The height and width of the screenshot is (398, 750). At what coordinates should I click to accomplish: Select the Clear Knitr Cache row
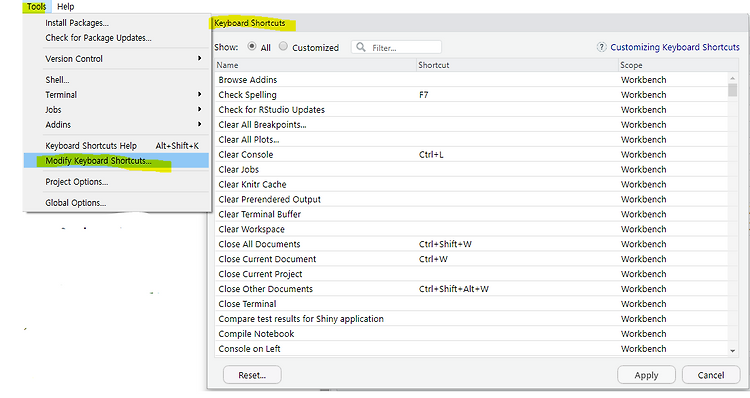pos(471,184)
